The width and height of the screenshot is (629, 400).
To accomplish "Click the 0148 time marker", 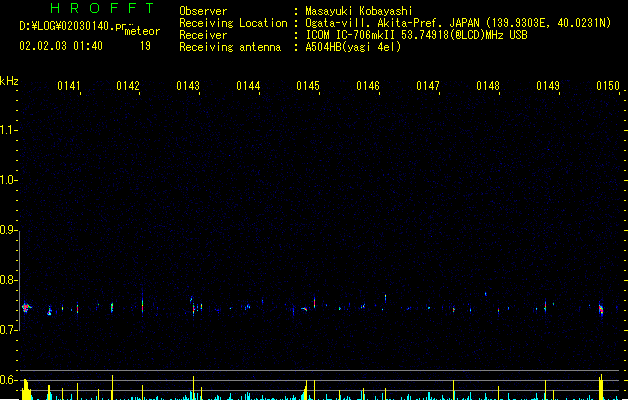I will (488, 86).
